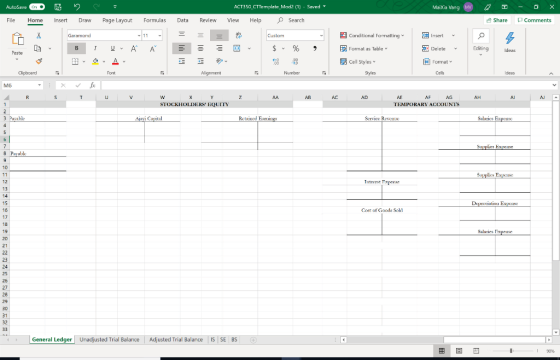Open Adjusted Trial Balance sheet tab
The height and width of the screenshot is (360, 560).
coord(176,340)
